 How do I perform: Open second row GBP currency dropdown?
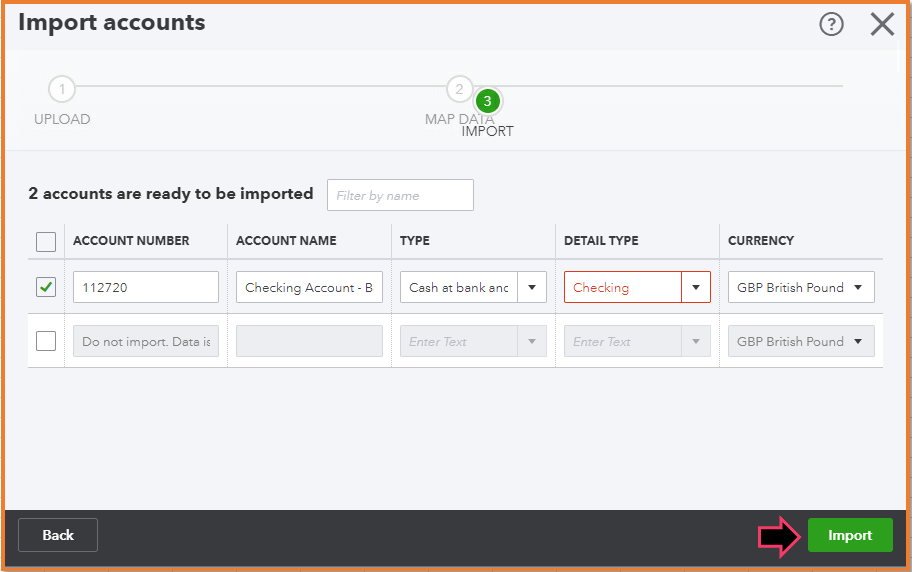click(x=800, y=341)
